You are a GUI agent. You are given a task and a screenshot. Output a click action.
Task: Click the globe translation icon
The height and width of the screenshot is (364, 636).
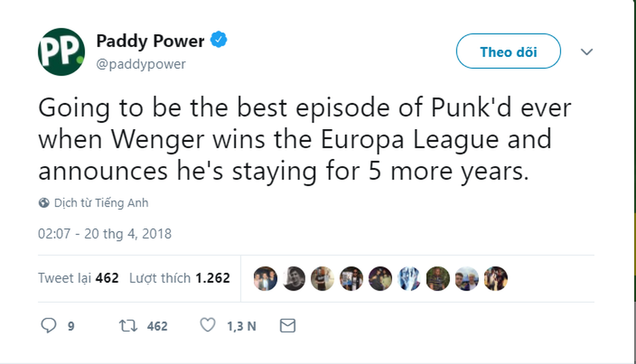click(x=44, y=203)
